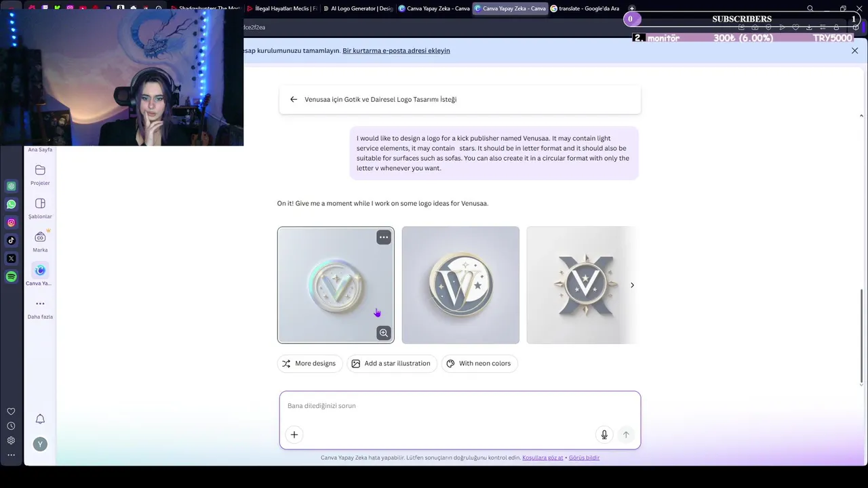Switch to İllegal Hayatlar: Meclis tab
This screenshot has width=868, height=488.
(x=282, y=9)
